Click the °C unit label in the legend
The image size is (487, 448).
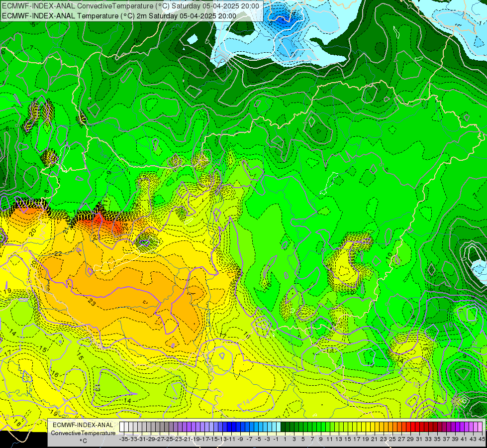coord(83,441)
